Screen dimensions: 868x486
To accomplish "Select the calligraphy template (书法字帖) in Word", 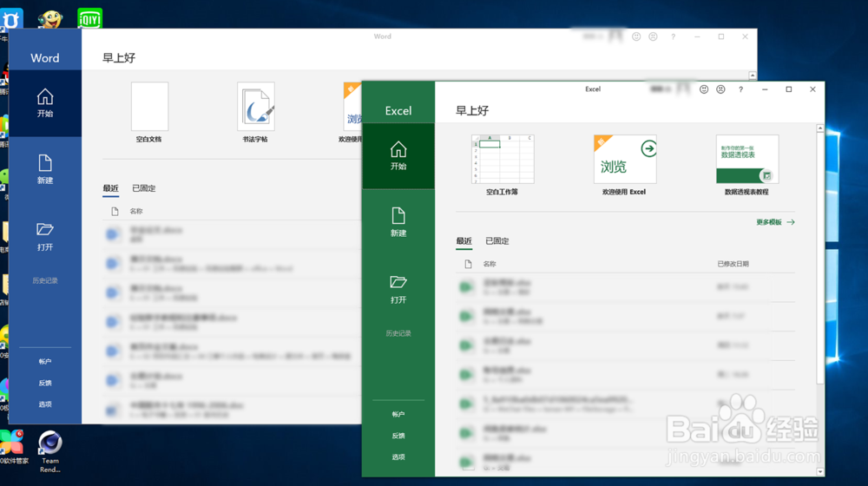I will click(x=256, y=112).
